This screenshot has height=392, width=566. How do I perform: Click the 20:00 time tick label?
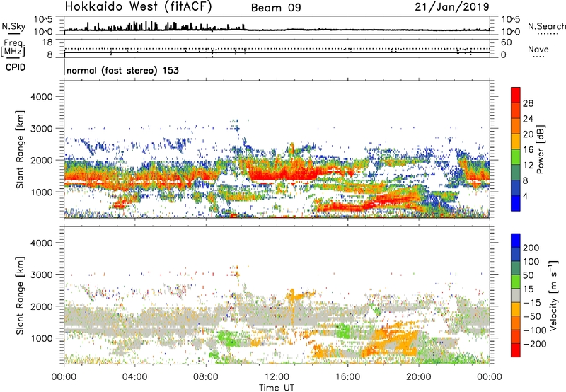pyautogui.click(x=418, y=377)
